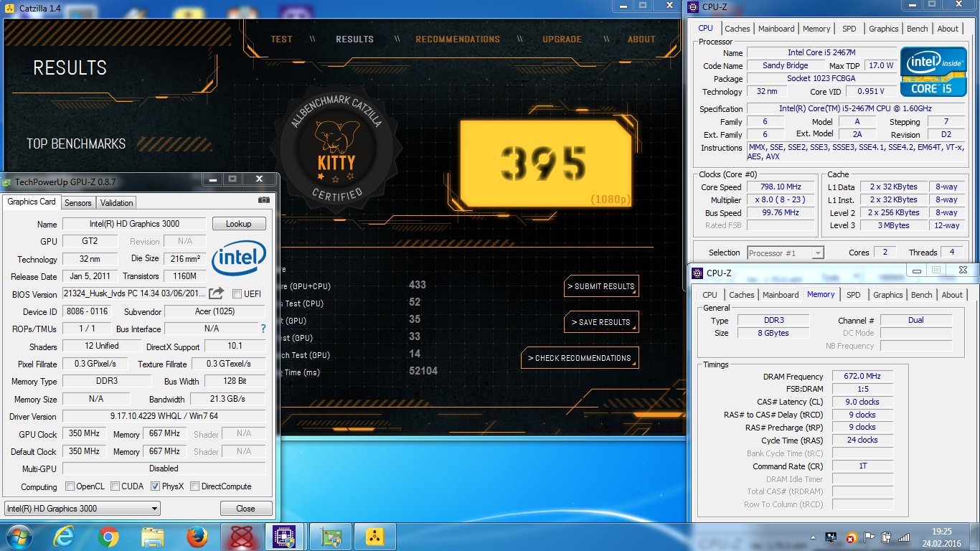Open the SPD tab in top CPU-Z

point(849,29)
